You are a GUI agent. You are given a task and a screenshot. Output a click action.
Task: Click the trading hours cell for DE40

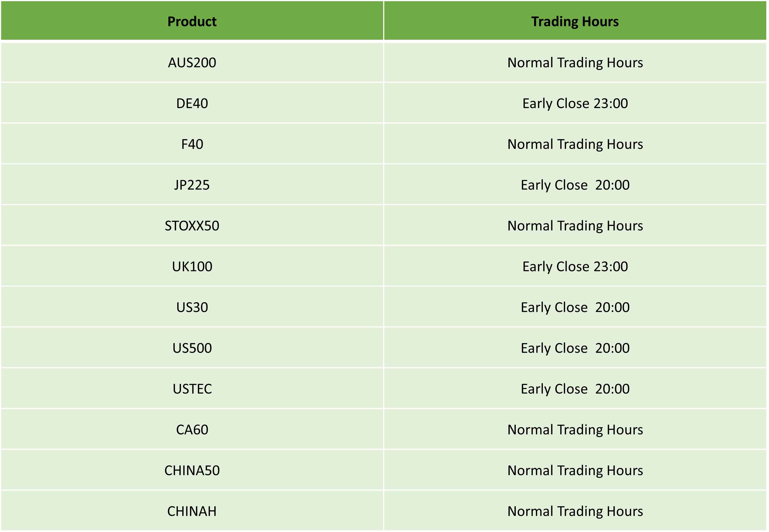coord(575,103)
